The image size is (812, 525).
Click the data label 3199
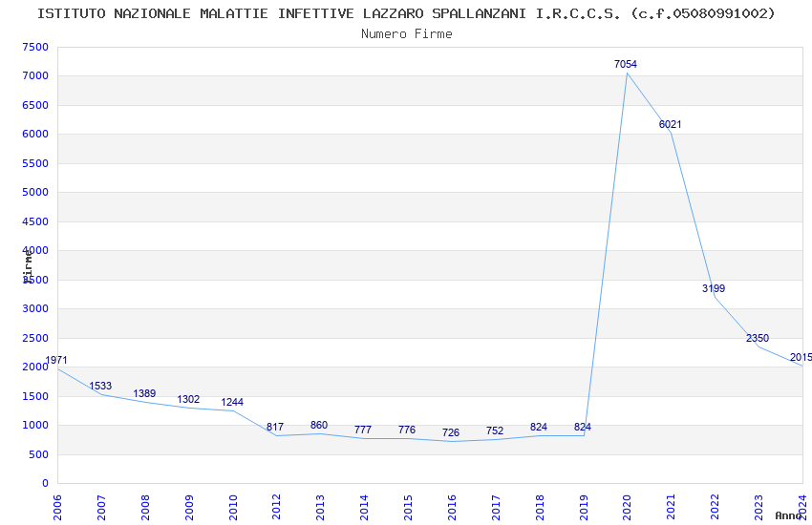(x=714, y=288)
